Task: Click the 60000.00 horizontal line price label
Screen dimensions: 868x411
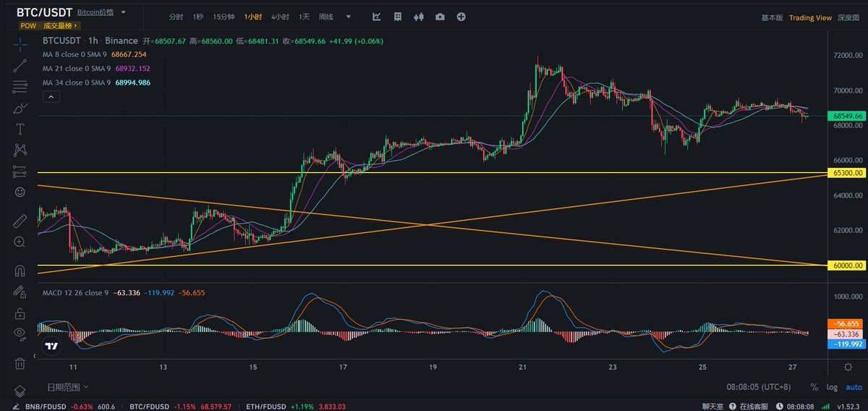Action: pos(848,266)
